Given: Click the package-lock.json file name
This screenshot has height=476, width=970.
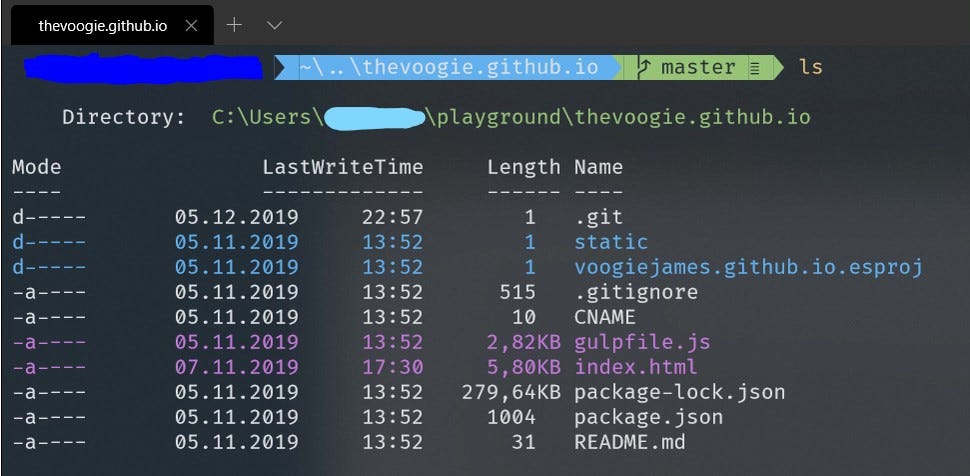Looking at the screenshot, I should (680, 392).
